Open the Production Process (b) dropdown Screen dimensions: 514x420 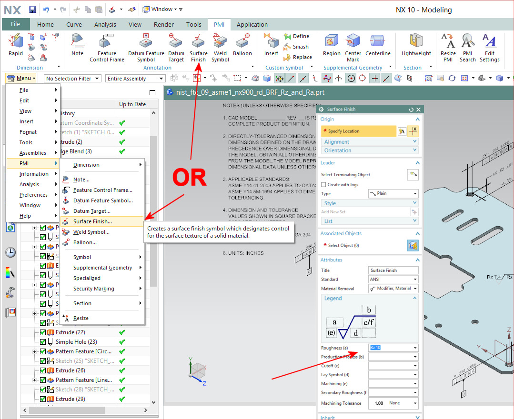[x=393, y=357]
